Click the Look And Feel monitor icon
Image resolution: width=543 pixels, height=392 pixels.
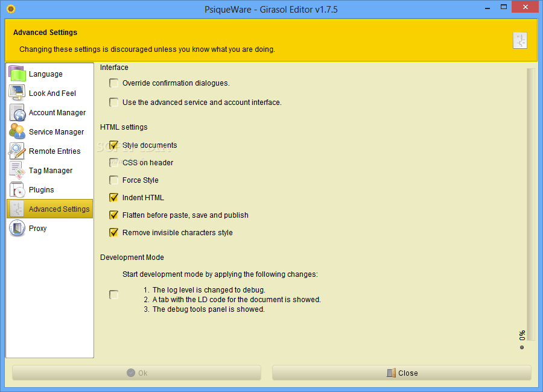(17, 93)
